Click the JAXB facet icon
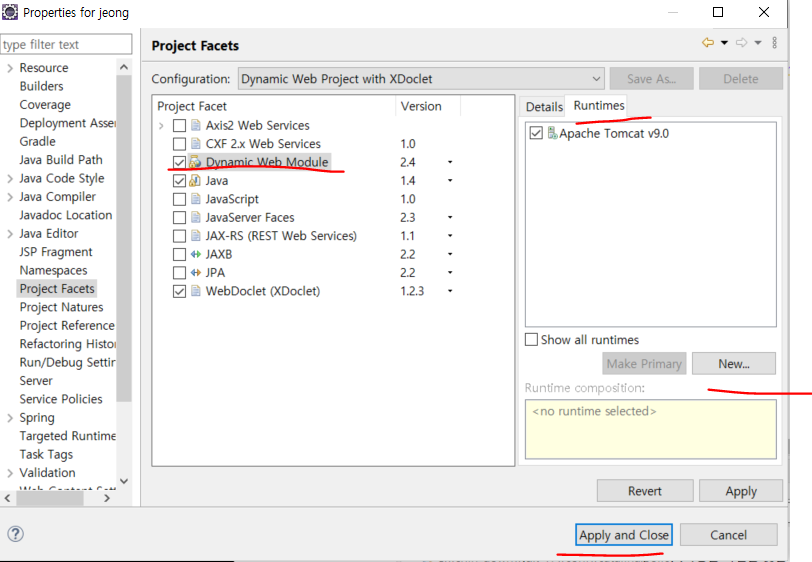 [x=196, y=254]
